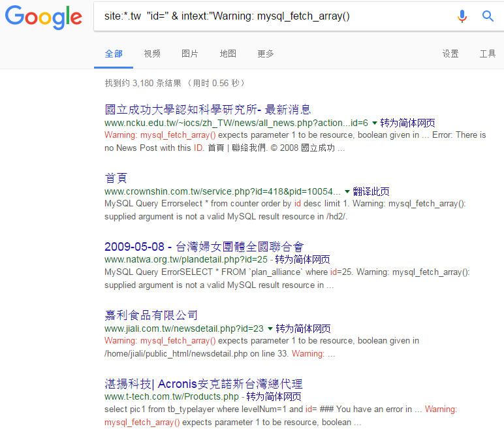Open 國立成功大學認知科學研究所 result title
This screenshot has height=431, width=504.
(x=208, y=110)
